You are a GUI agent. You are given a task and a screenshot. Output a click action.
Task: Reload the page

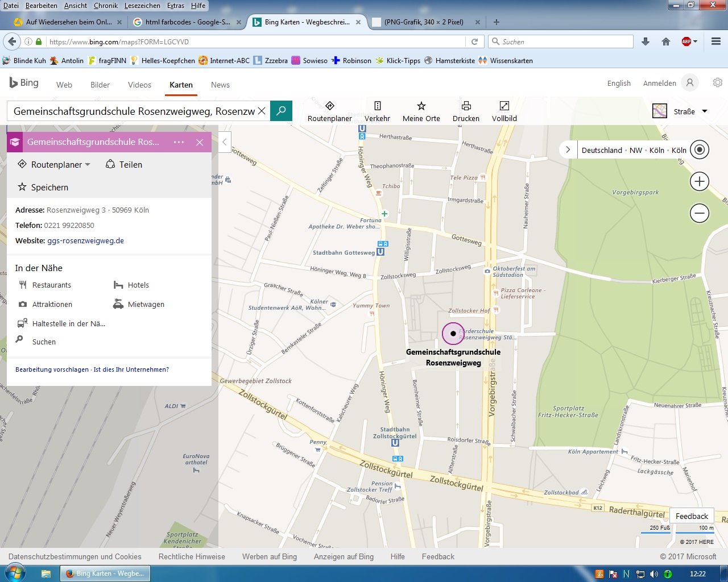coord(474,41)
